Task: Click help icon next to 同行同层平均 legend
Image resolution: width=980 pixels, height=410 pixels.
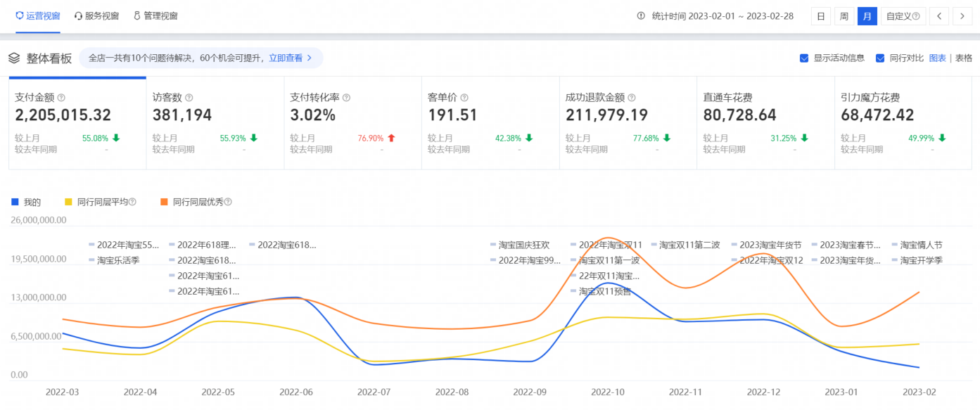Action: [x=132, y=203]
